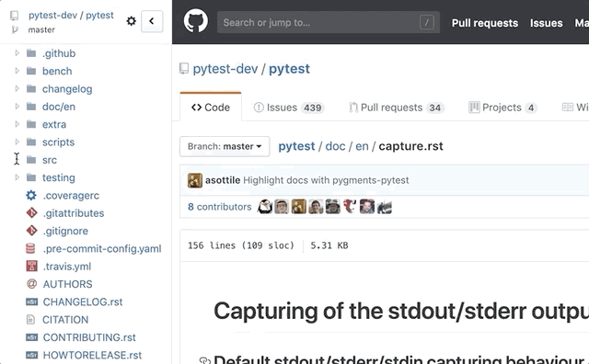Open .pre-commit-config.yaml in tree

(x=102, y=248)
